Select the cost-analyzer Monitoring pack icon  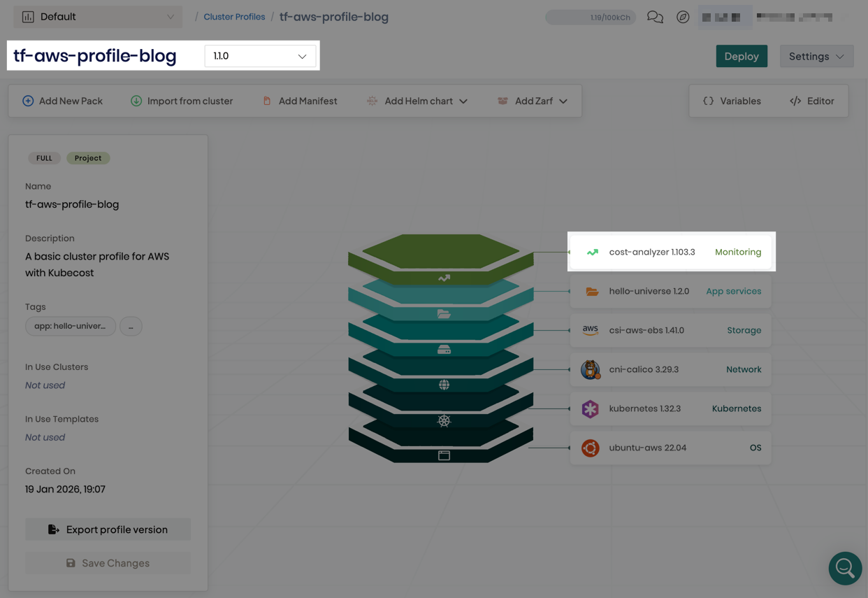[x=592, y=252]
